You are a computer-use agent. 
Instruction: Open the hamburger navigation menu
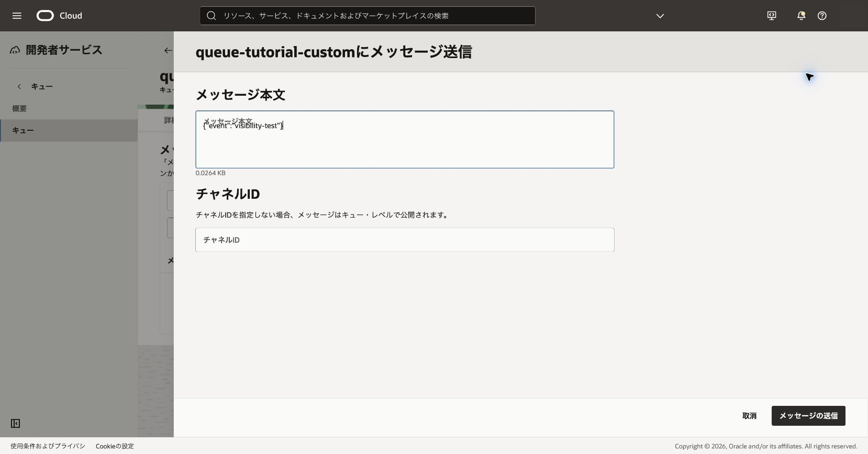coord(17,16)
